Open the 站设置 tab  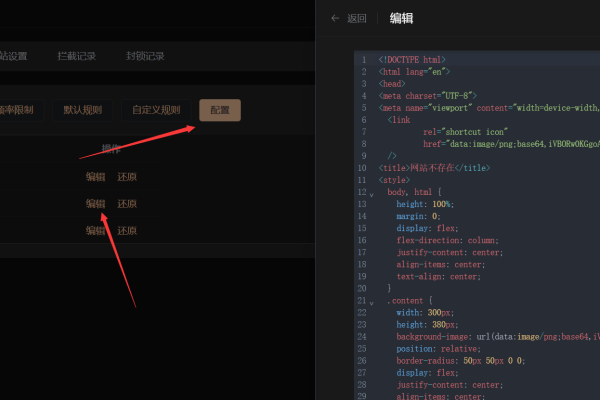pyautogui.click(x=12, y=56)
